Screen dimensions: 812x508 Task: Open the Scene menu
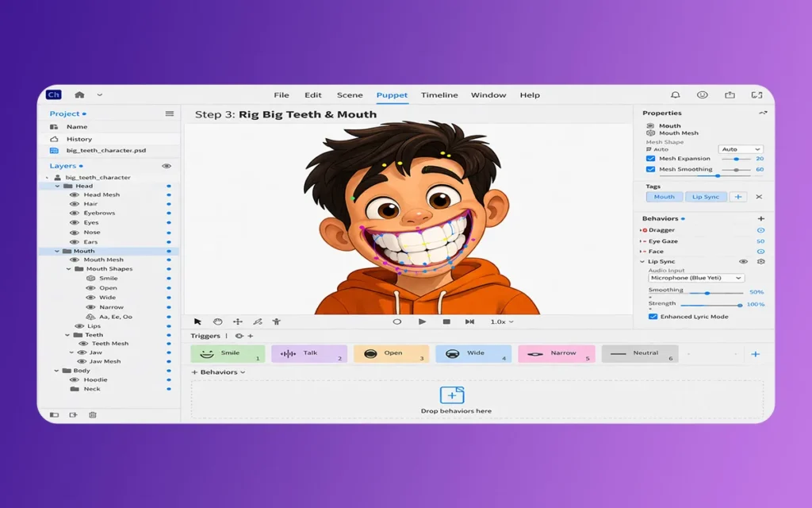(x=350, y=95)
